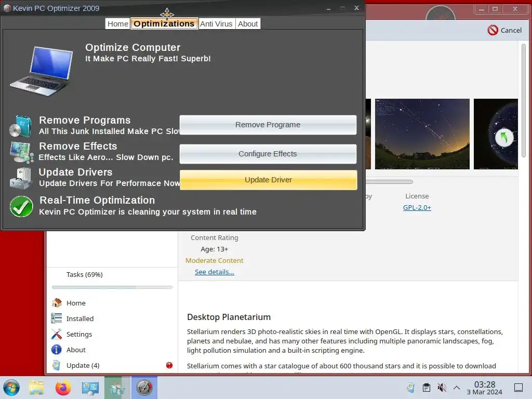Close the Kevin PC Optimizer window

click(x=356, y=8)
